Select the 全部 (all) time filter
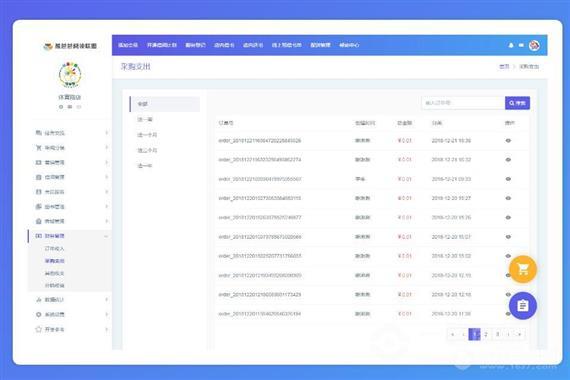 165,104
